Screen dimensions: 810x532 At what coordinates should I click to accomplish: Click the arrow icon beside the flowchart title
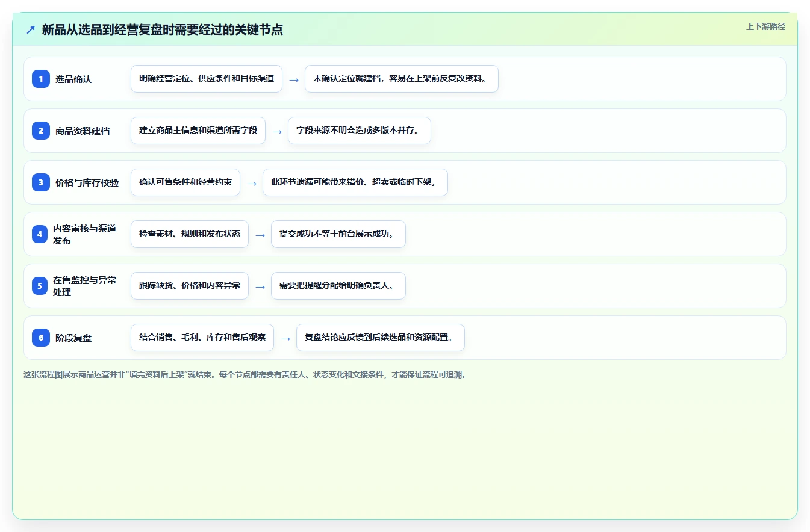coord(31,30)
